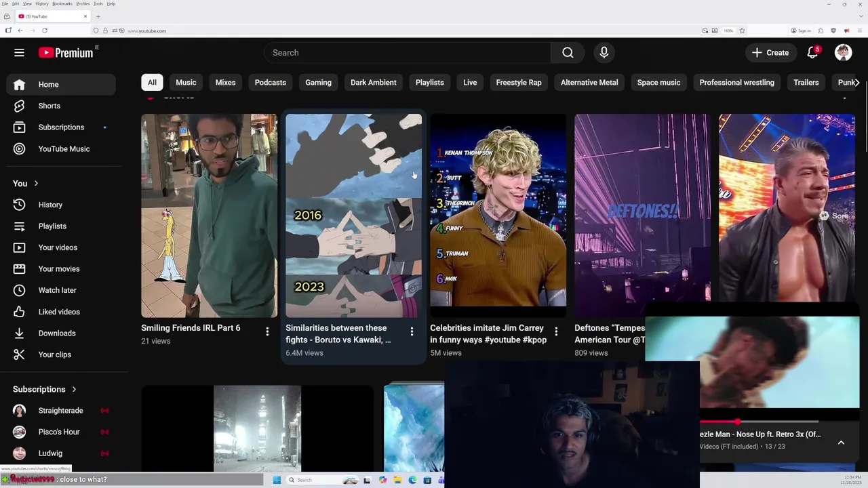Click the browser address bar URL

[146, 30]
